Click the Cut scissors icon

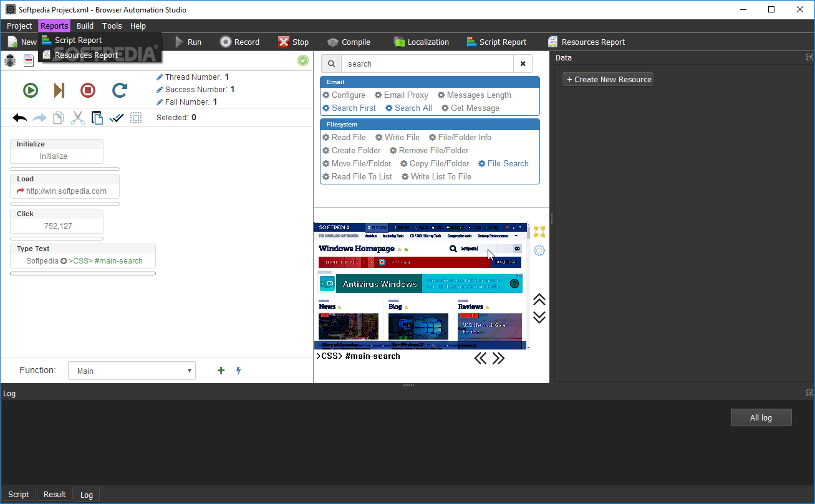[x=77, y=118]
